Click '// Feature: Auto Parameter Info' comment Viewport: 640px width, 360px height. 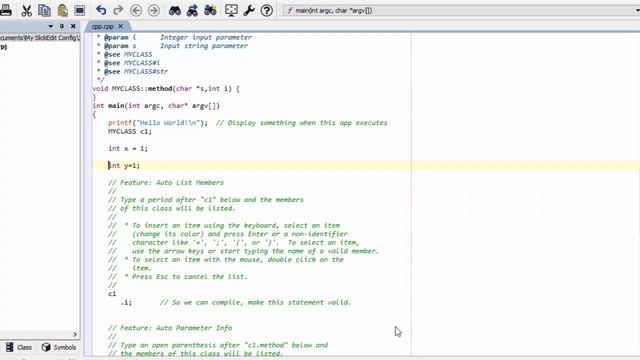point(170,328)
